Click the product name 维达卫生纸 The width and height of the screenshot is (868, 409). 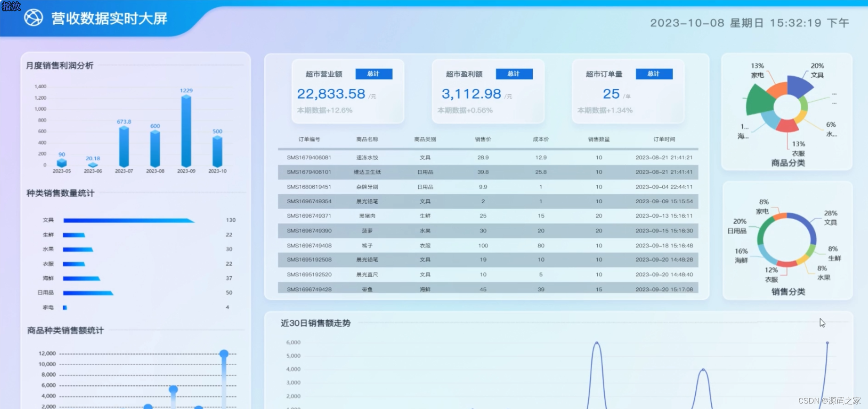click(367, 172)
